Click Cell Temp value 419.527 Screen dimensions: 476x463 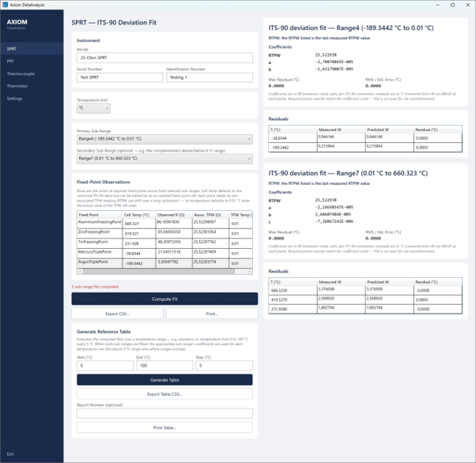(139, 233)
